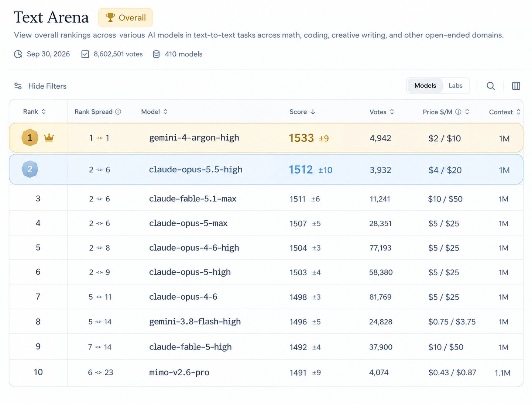
Task: Sort by Score column header
Action: point(302,111)
